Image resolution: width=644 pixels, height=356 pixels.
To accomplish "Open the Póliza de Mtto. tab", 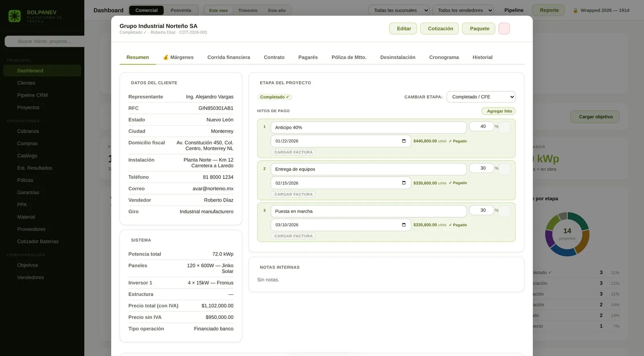I will coord(349,58).
